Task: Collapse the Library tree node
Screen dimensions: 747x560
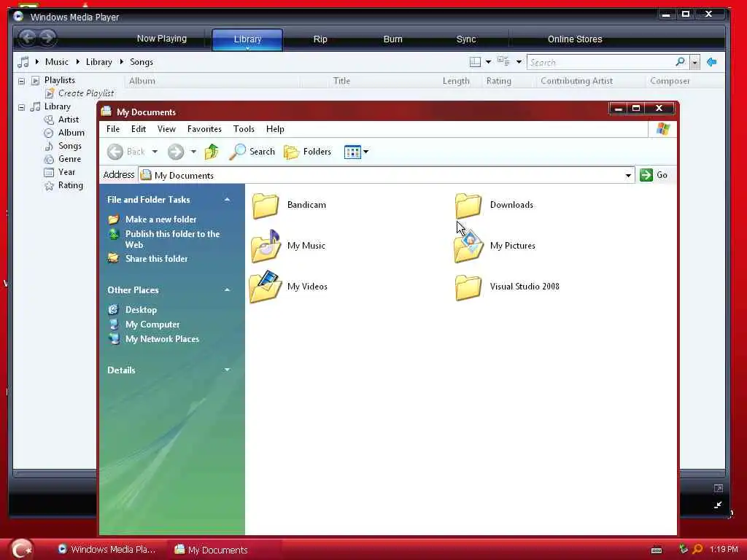Action: click(x=21, y=107)
